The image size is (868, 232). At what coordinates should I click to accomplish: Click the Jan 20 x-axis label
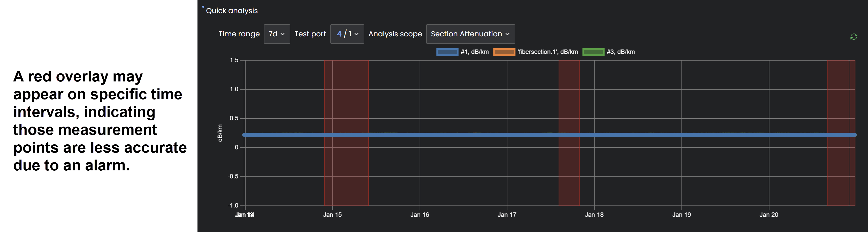768,215
